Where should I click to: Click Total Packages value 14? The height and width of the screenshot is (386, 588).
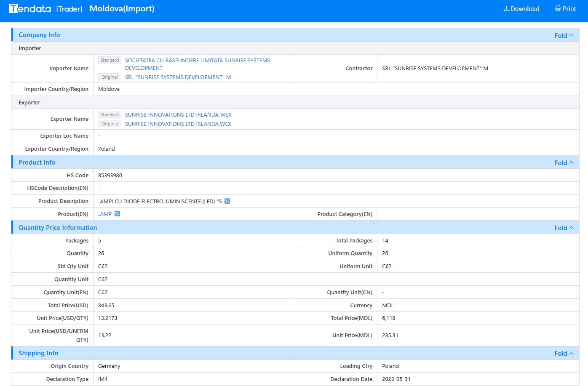click(385, 241)
